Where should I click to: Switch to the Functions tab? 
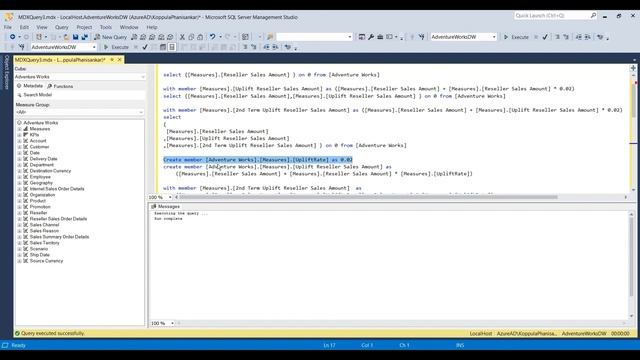pyautogui.click(x=60, y=86)
